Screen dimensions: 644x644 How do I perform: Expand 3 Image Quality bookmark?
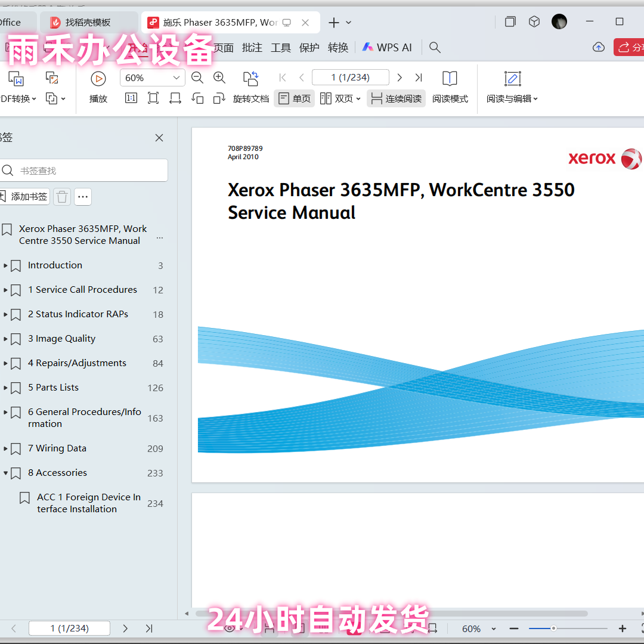click(6, 339)
